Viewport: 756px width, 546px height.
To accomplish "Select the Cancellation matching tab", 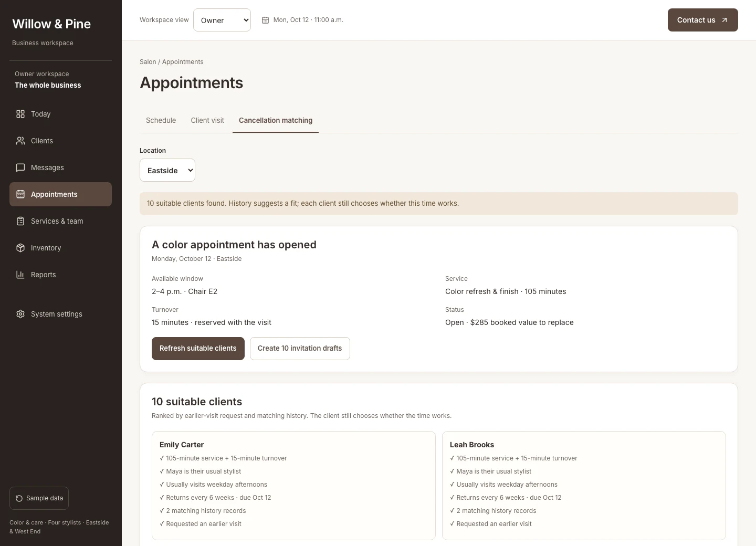I will click(276, 120).
